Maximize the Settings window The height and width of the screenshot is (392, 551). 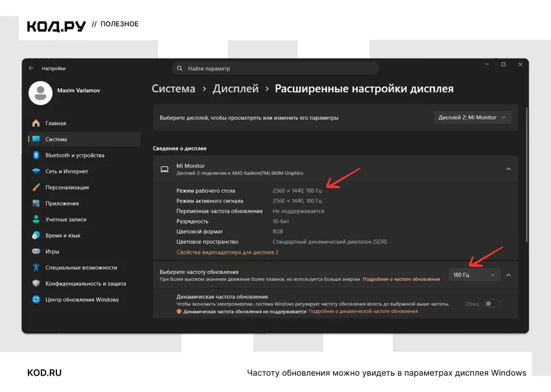click(504, 64)
